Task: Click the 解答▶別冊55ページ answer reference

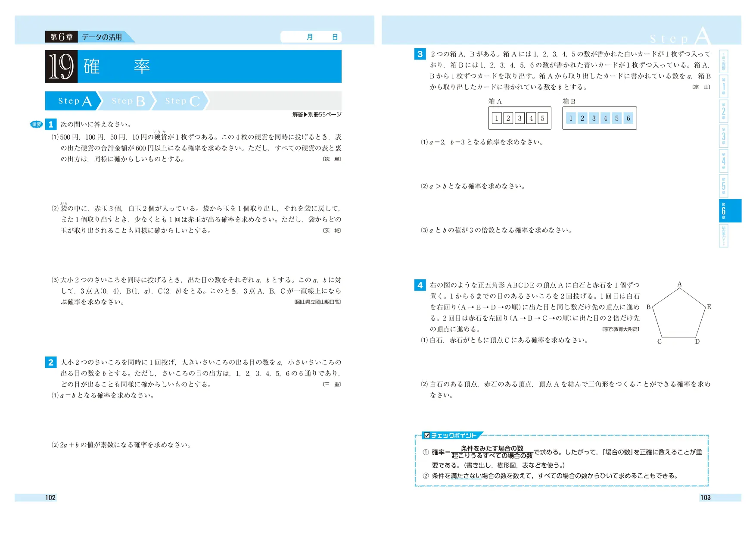Action: pos(317,115)
